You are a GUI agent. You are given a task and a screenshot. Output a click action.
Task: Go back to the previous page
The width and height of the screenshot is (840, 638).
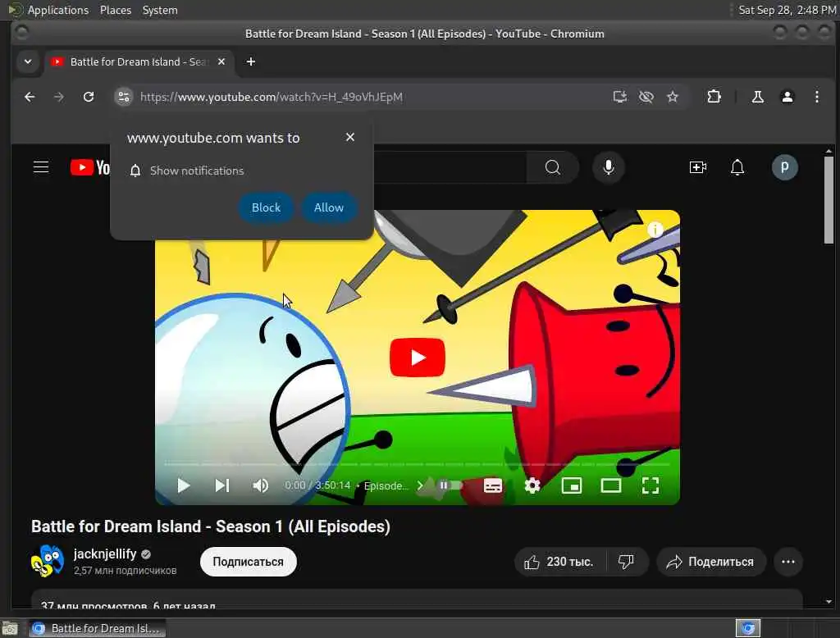coord(30,97)
